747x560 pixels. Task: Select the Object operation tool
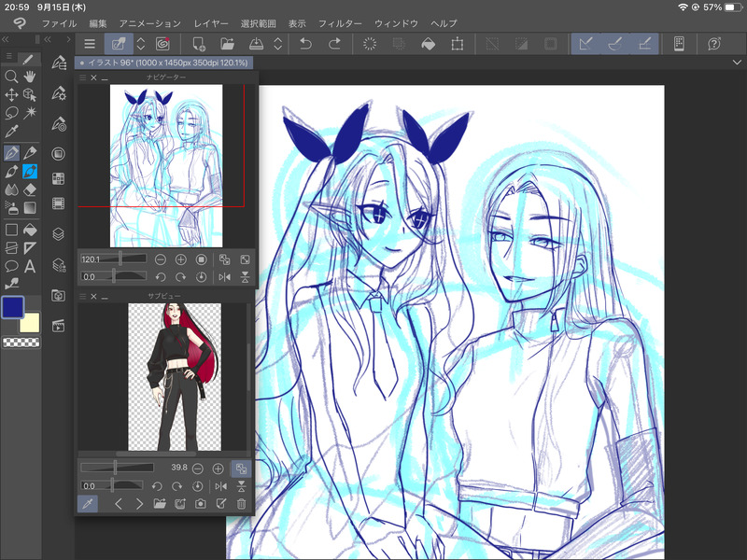pos(30,94)
